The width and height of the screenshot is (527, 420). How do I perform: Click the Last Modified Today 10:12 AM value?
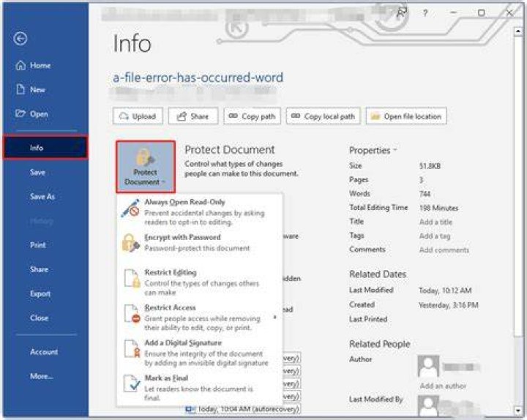pyautogui.click(x=445, y=290)
